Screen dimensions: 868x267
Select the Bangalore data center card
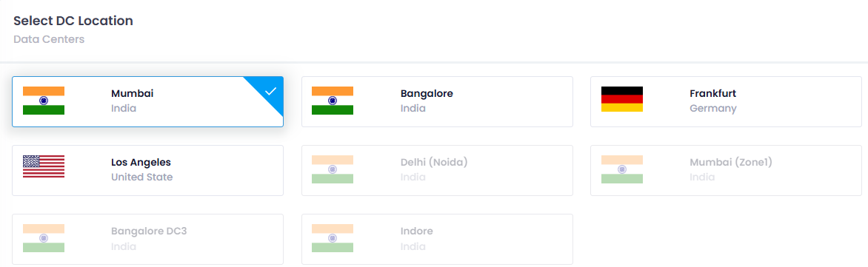coord(437,102)
